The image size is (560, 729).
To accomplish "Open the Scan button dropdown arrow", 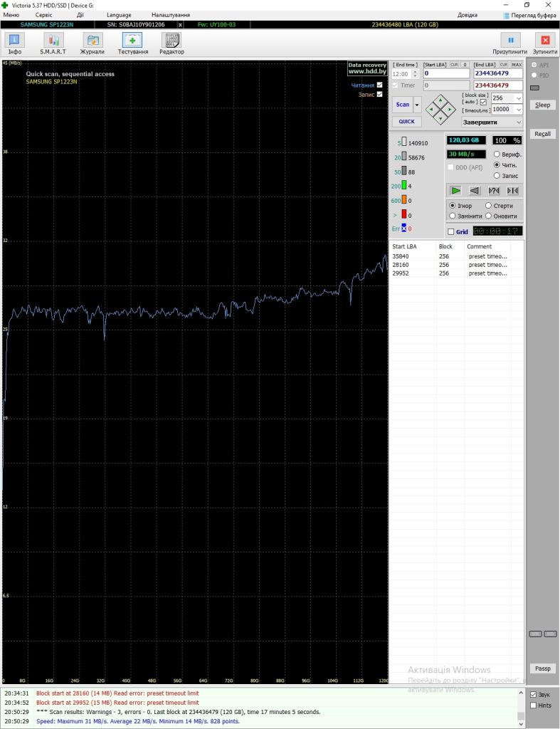I will 417,105.
